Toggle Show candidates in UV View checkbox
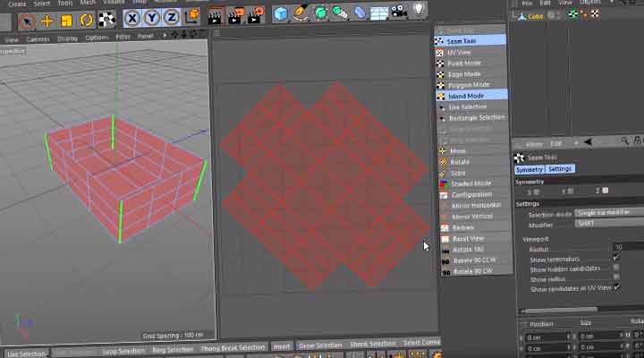This screenshot has height=358, width=644. 615,288
